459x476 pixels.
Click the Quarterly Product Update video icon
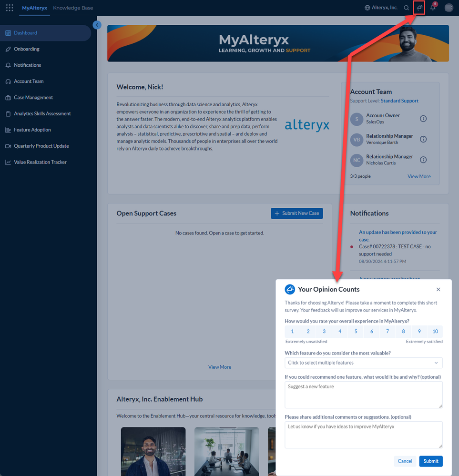tap(8, 146)
